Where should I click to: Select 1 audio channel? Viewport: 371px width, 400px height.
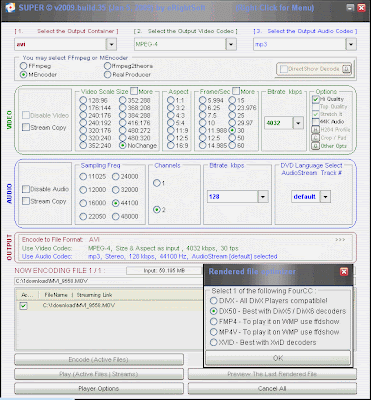click(x=156, y=183)
